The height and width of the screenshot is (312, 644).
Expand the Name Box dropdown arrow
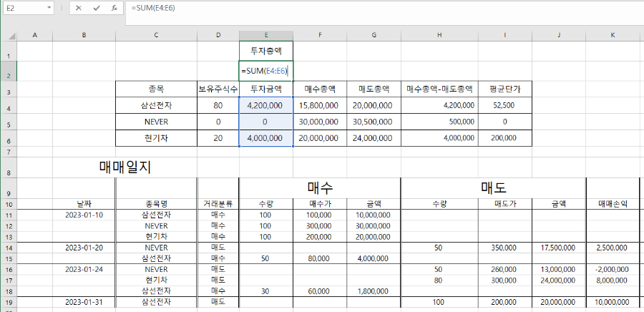pyautogui.click(x=49, y=8)
